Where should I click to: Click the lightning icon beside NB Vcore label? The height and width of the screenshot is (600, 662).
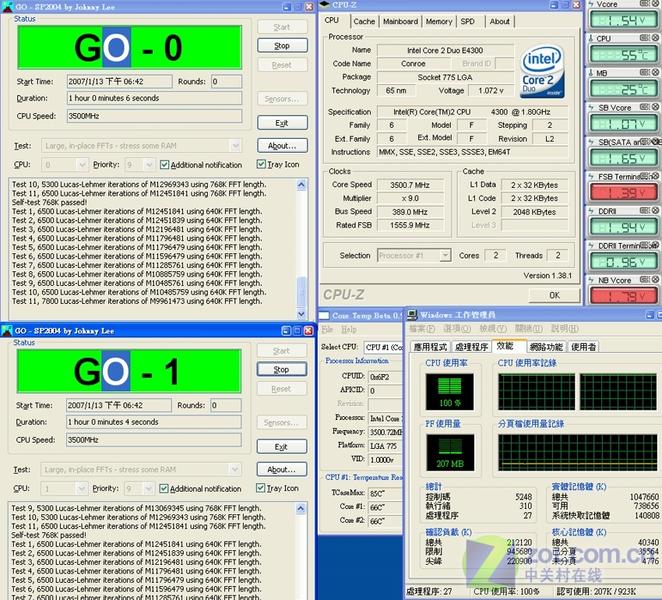591,280
